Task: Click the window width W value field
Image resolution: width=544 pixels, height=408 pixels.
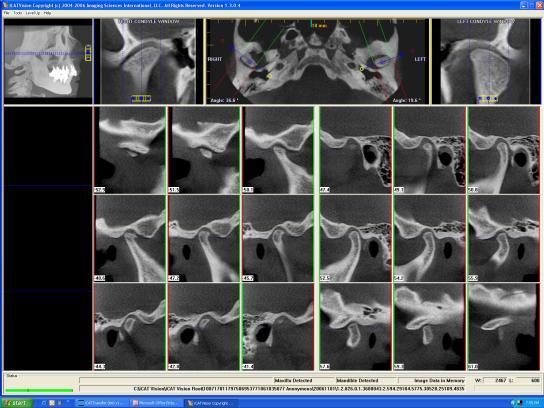Action: click(495, 381)
